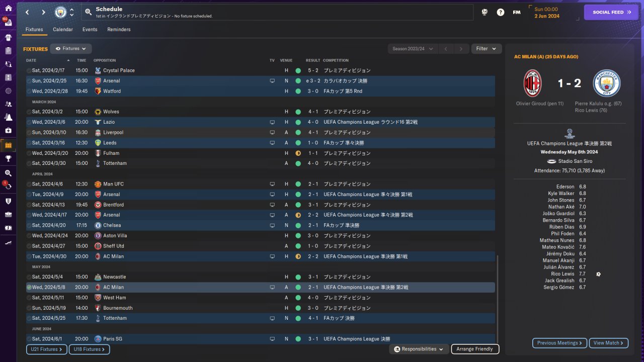Go to the Home screen icon
Image resolution: width=644 pixels, height=362 pixels.
click(8, 9)
